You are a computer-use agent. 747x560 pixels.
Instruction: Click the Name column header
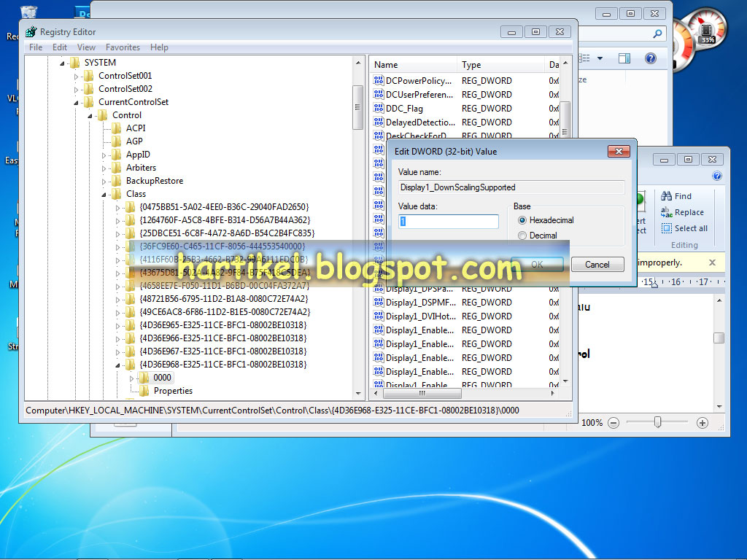point(413,65)
